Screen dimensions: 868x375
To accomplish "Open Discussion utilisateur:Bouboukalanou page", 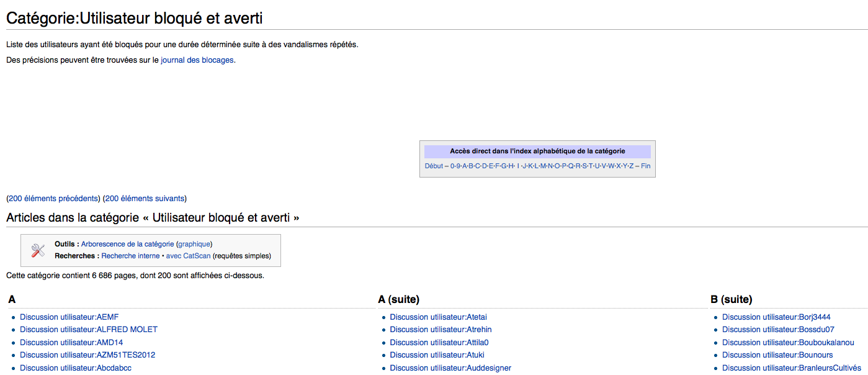I will (x=788, y=343).
